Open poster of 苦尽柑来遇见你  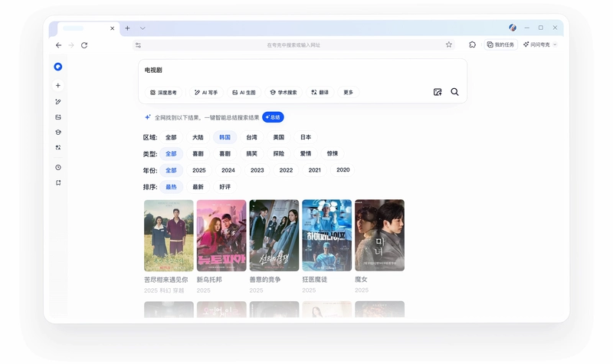tap(169, 235)
